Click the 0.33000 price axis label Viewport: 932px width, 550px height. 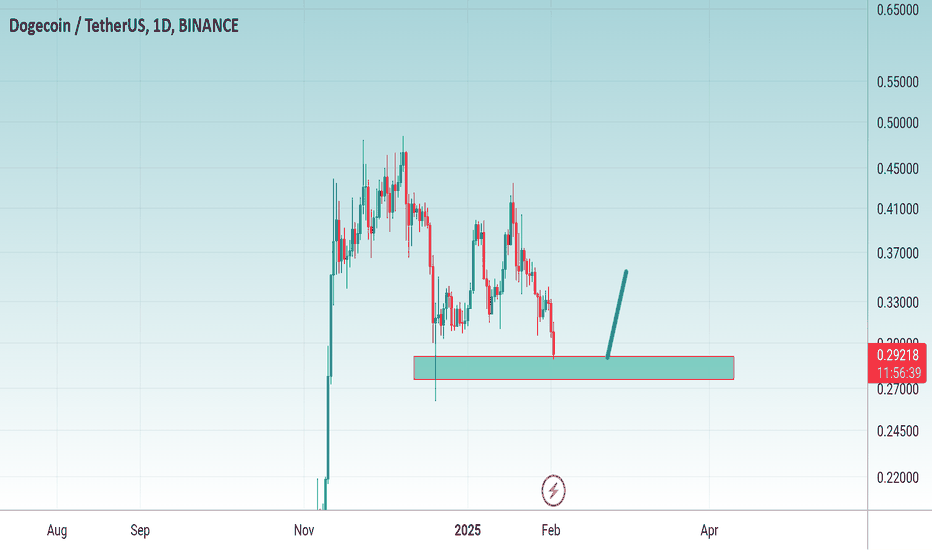(x=898, y=303)
